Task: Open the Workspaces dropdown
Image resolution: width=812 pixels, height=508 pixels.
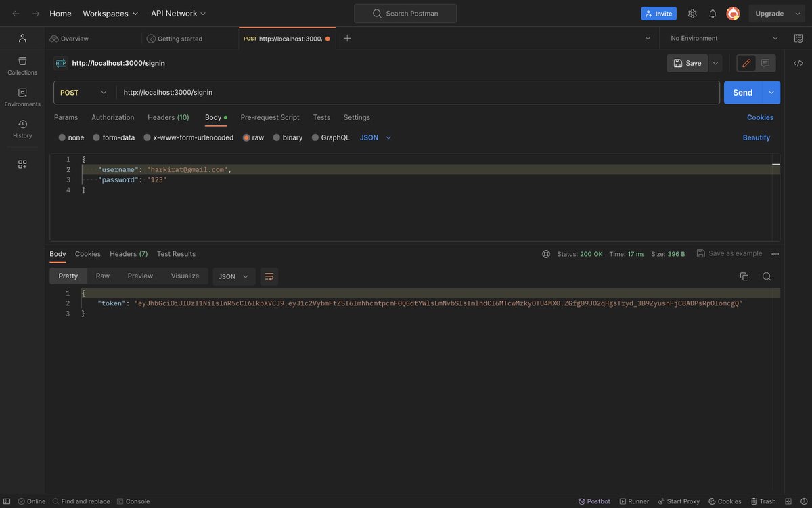Action: [x=110, y=14]
